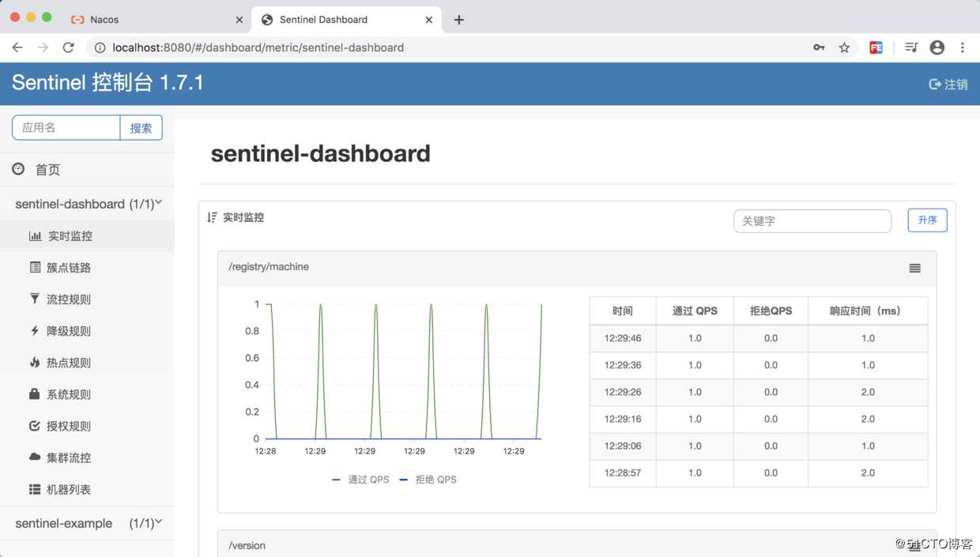980x557 pixels.
Task: Focus the 关键字 filter field
Action: pos(812,221)
